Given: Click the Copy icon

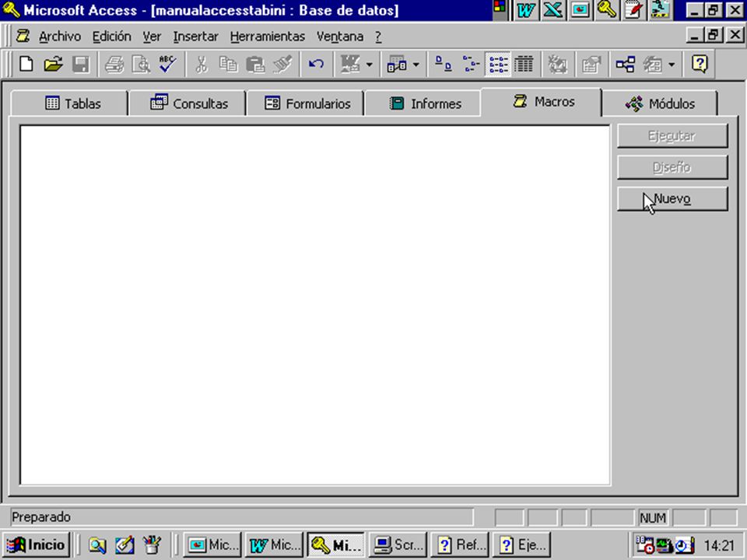Looking at the screenshot, I should (228, 64).
